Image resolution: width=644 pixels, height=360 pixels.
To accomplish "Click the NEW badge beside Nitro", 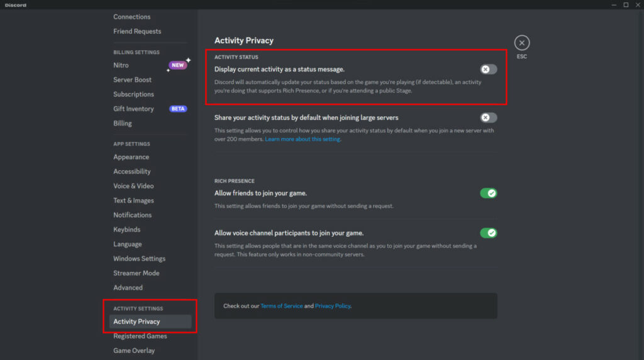I will coord(178,65).
